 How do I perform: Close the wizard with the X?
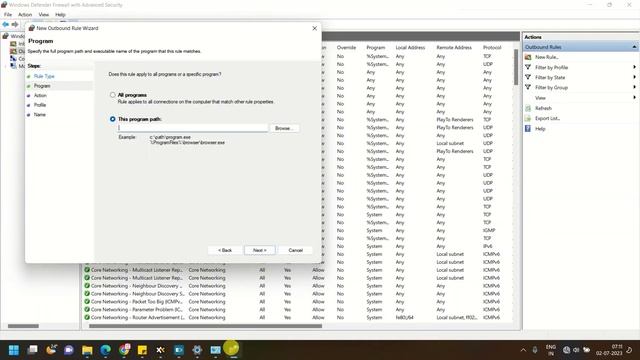(314, 28)
